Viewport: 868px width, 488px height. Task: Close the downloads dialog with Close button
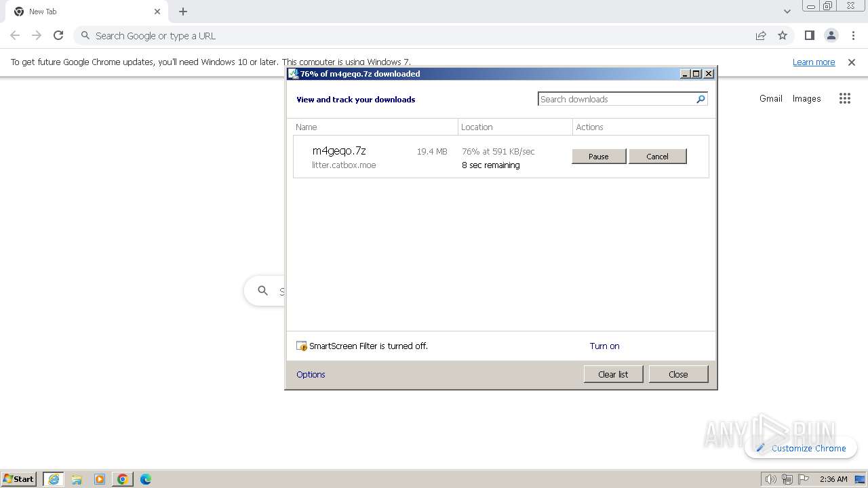click(x=678, y=374)
